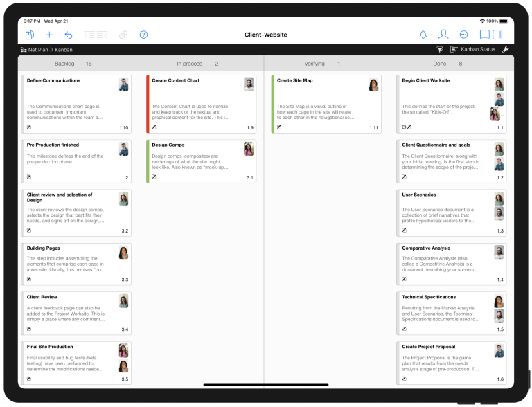This screenshot has width=532, height=407.
Task: Select the In process column header
Action: [x=202, y=64]
